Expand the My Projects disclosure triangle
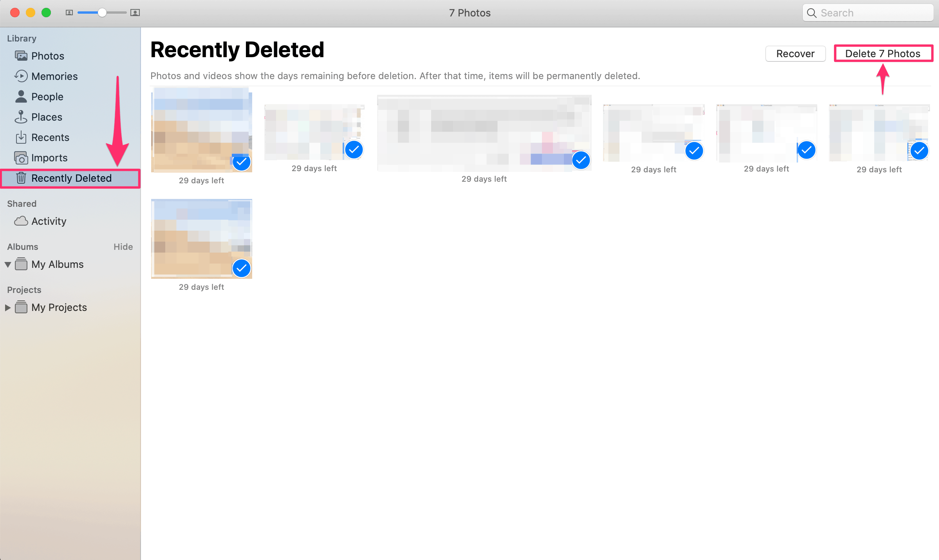 point(8,308)
